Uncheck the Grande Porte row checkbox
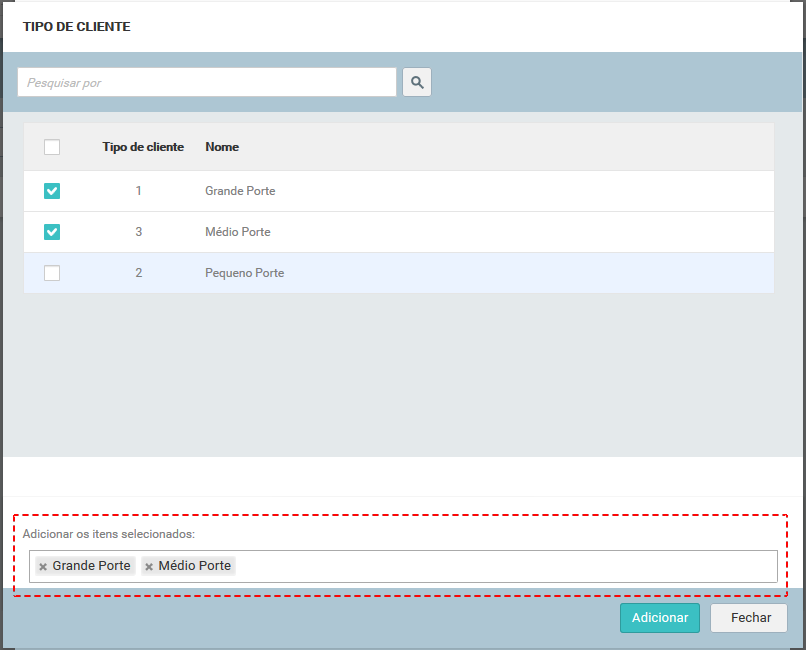This screenshot has height=650, width=806. [52, 191]
